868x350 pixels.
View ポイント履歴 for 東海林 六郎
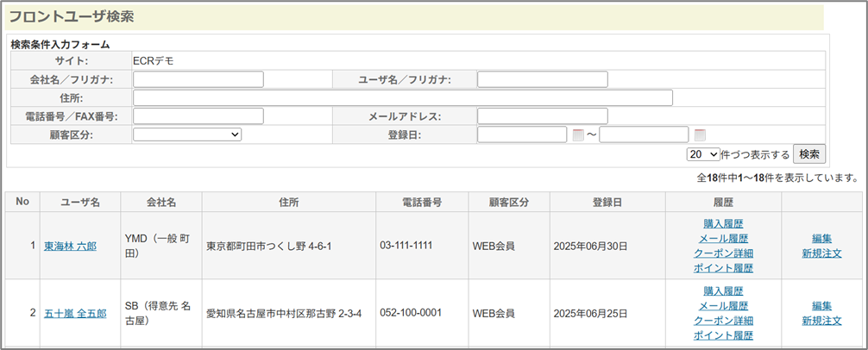click(x=723, y=268)
